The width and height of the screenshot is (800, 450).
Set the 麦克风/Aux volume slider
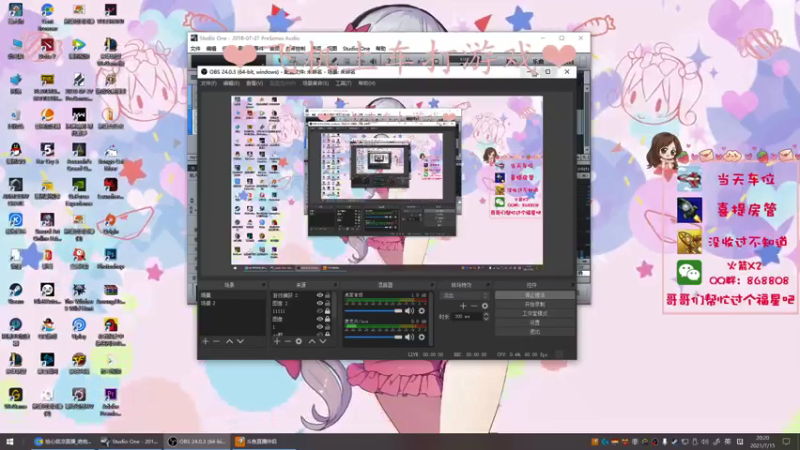pyautogui.click(x=373, y=337)
